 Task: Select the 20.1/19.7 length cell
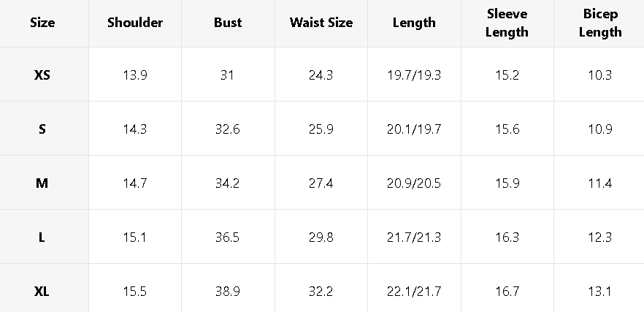coord(414,129)
